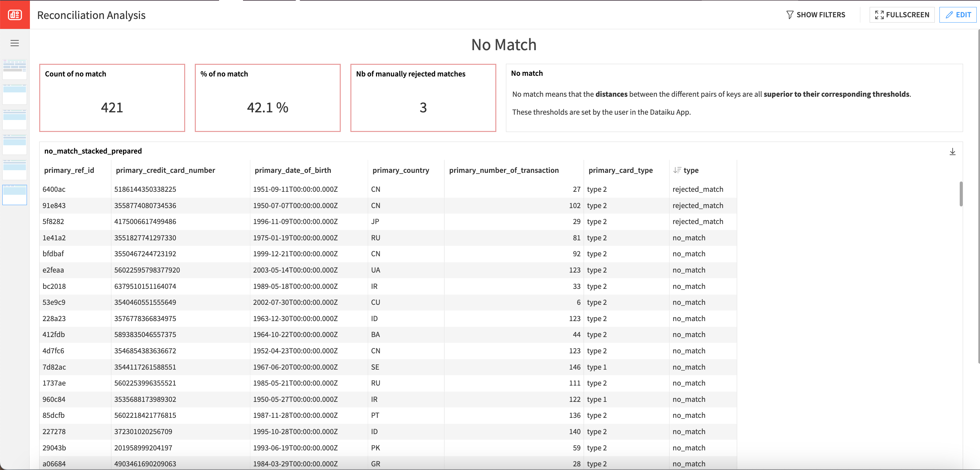Image resolution: width=980 pixels, height=470 pixels.
Task: Click the sort icon on type column
Action: [677, 170]
